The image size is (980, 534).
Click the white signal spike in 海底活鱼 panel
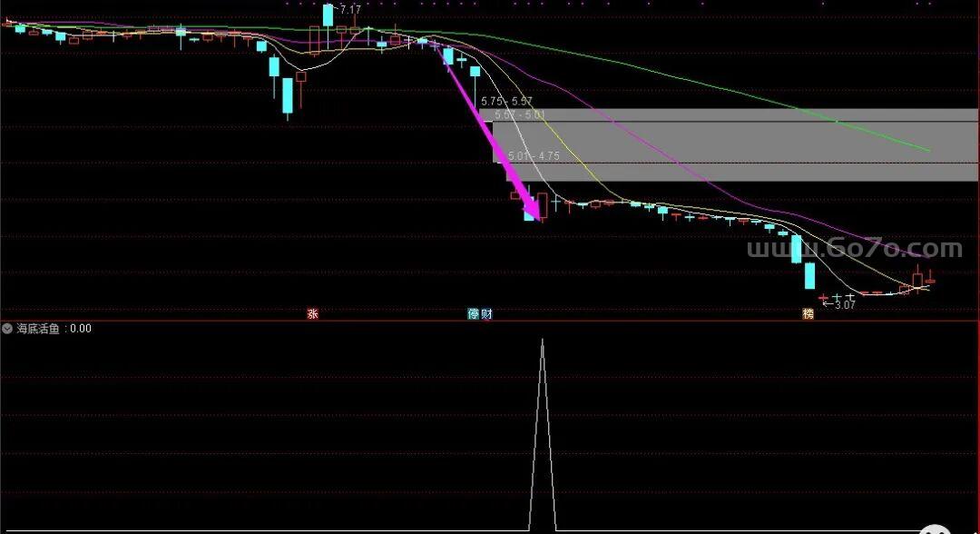pos(543,435)
